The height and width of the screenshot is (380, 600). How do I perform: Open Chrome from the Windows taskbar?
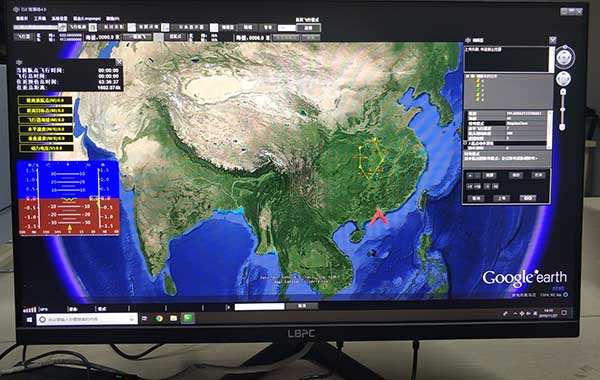[159, 318]
